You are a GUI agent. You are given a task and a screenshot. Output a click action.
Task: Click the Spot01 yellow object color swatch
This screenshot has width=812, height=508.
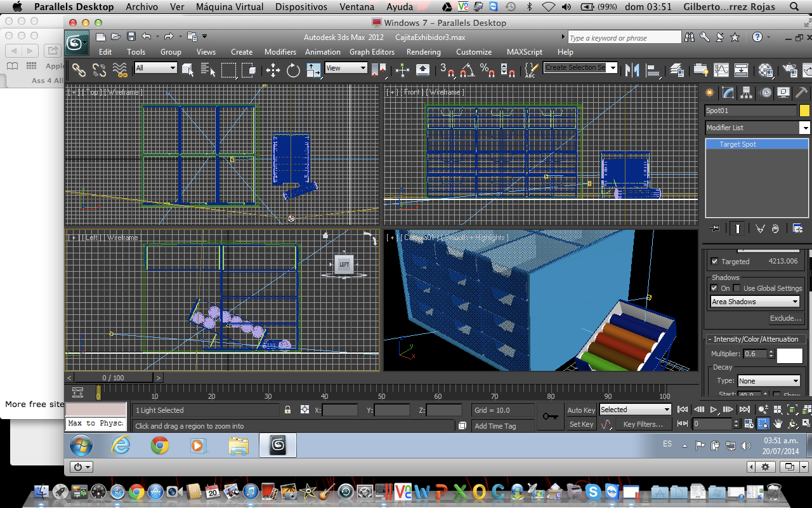pyautogui.click(x=804, y=110)
